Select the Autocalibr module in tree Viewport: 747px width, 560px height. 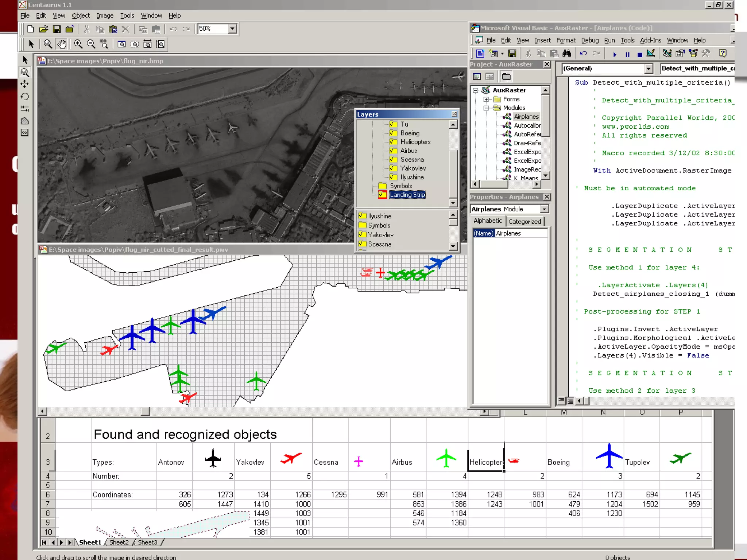click(527, 125)
